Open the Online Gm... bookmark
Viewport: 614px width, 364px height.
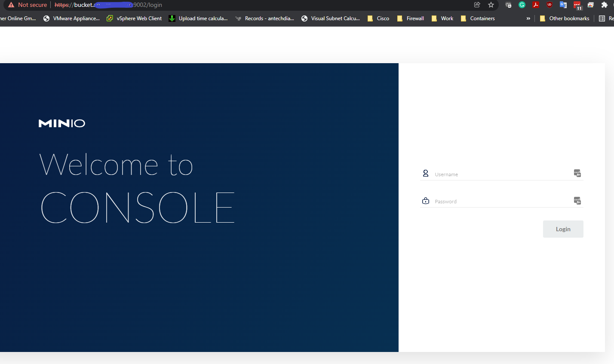click(x=18, y=18)
